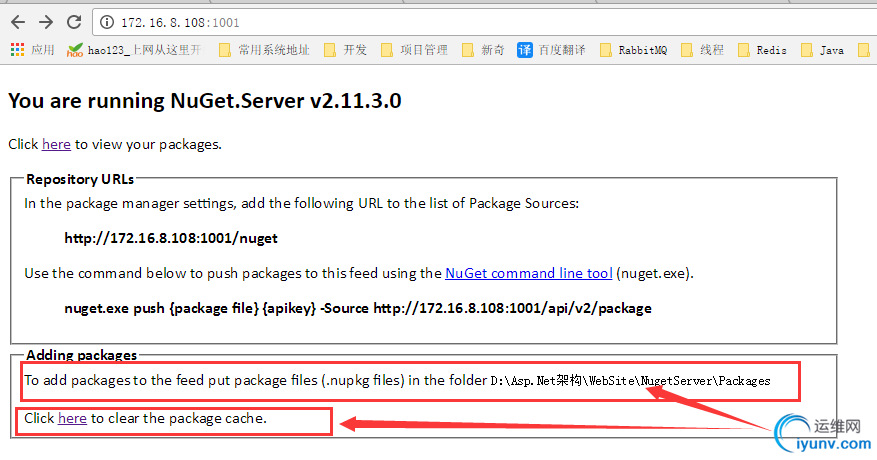877x460 pixels.
Task: Open the Redis bookmark folder
Action: coord(762,50)
